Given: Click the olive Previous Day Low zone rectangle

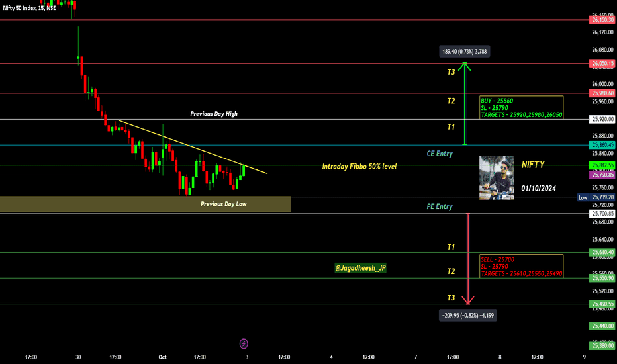Looking at the screenshot, I should [146, 205].
